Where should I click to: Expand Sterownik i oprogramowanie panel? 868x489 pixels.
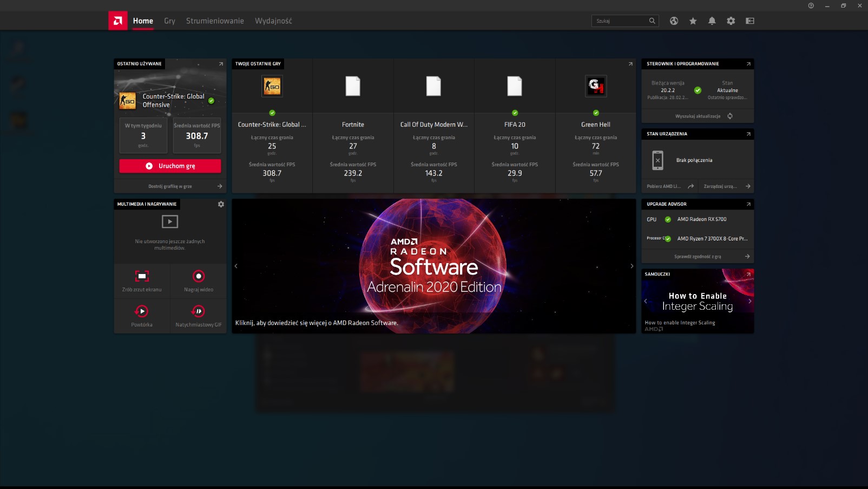pyautogui.click(x=748, y=64)
